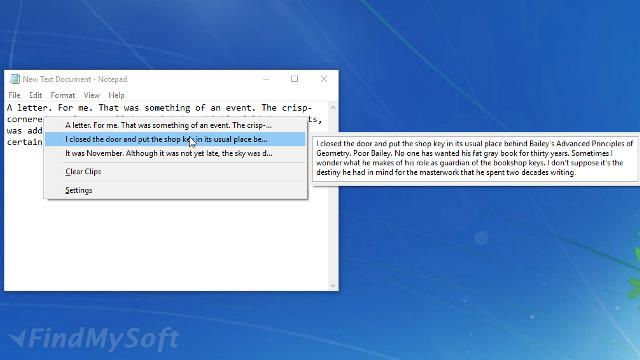Click the scroll down arrow in Notepad
Screen dimensions: 640x360
click(333, 285)
